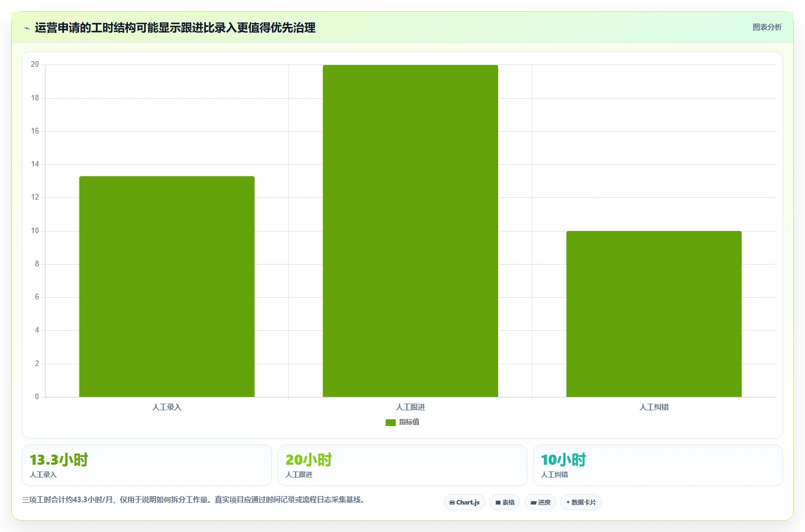Screen dimensions: 805x532
Task: Toggle the 指标值 legend color swatch
Action: click(x=390, y=422)
